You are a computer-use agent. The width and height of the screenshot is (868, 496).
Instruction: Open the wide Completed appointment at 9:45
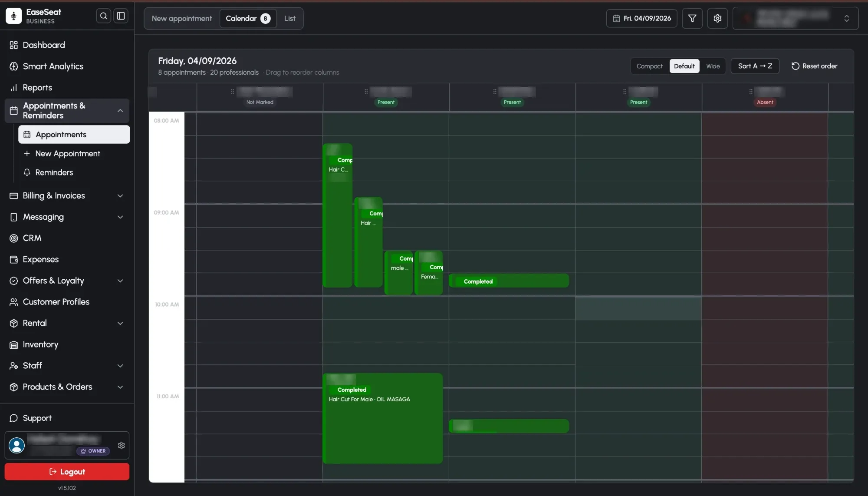509,281
